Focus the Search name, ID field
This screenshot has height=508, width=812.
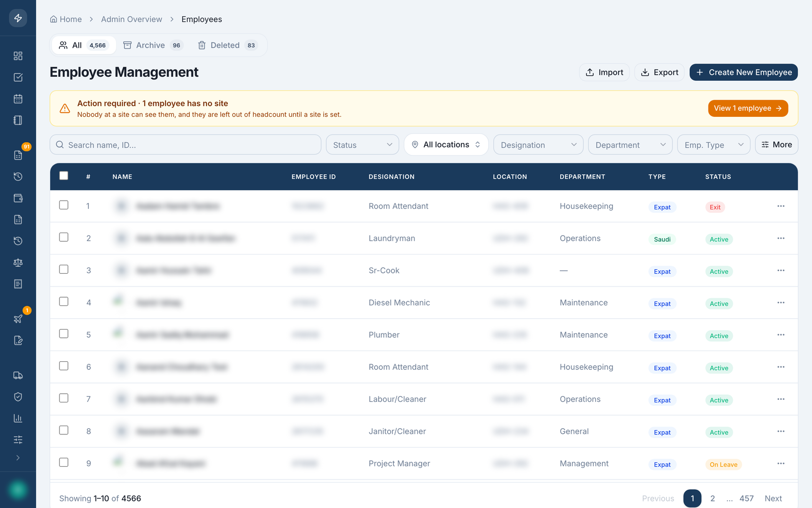tap(185, 145)
